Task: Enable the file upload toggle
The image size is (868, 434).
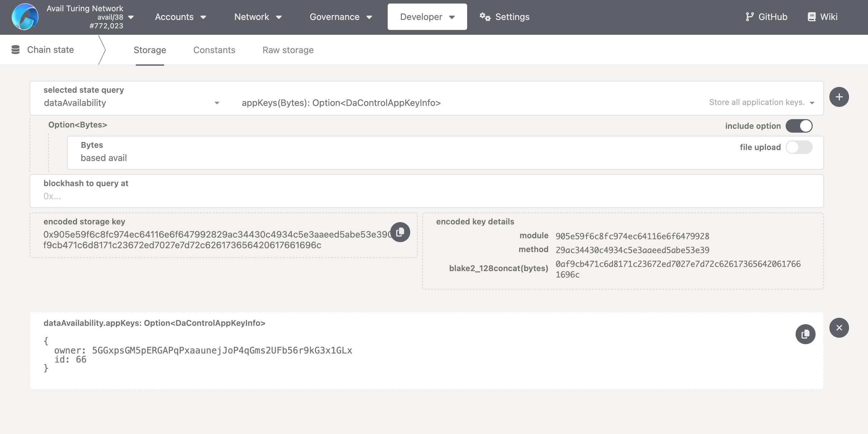Action: click(x=799, y=147)
